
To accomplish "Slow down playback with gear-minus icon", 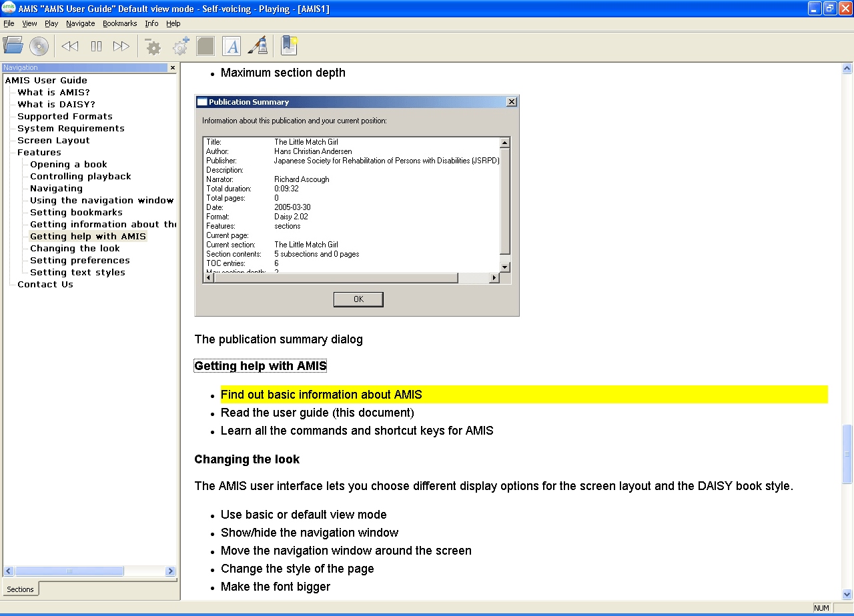I will click(x=153, y=46).
